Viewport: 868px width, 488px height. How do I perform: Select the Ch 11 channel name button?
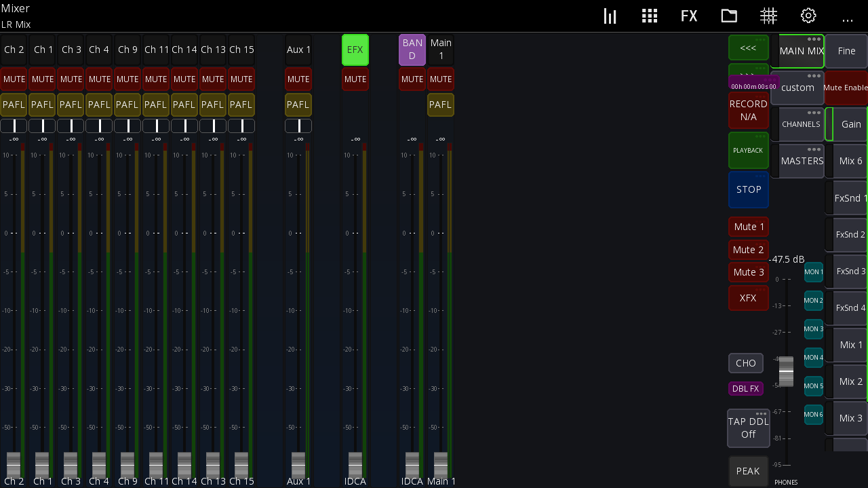pyautogui.click(x=156, y=50)
